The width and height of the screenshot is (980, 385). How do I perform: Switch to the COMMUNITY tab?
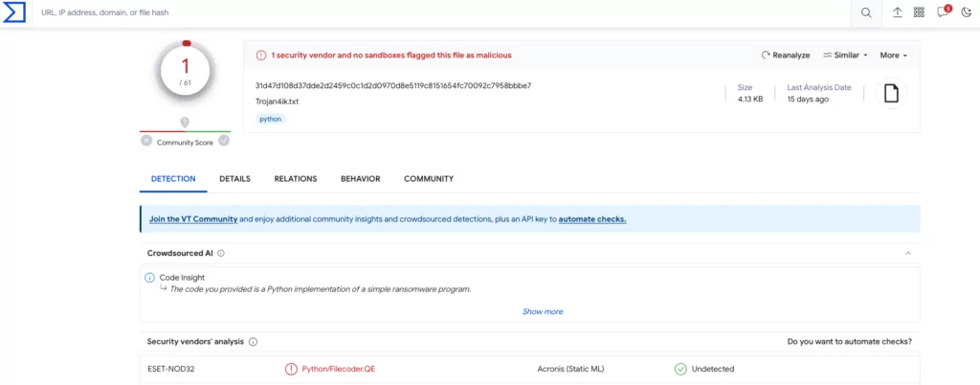[x=429, y=179]
